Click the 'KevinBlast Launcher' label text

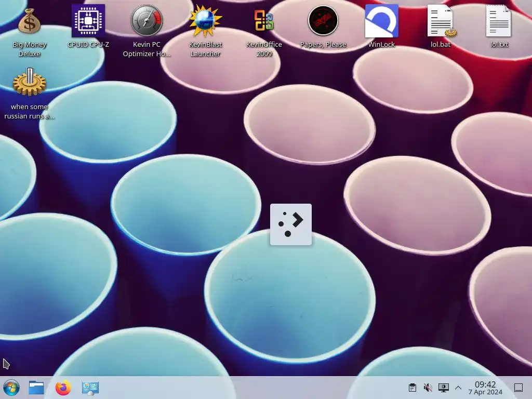tap(205, 49)
